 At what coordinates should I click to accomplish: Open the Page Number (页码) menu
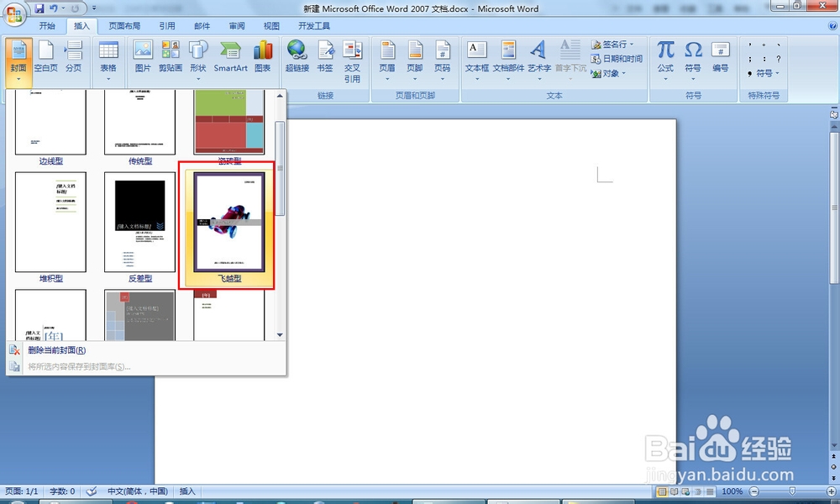click(443, 61)
